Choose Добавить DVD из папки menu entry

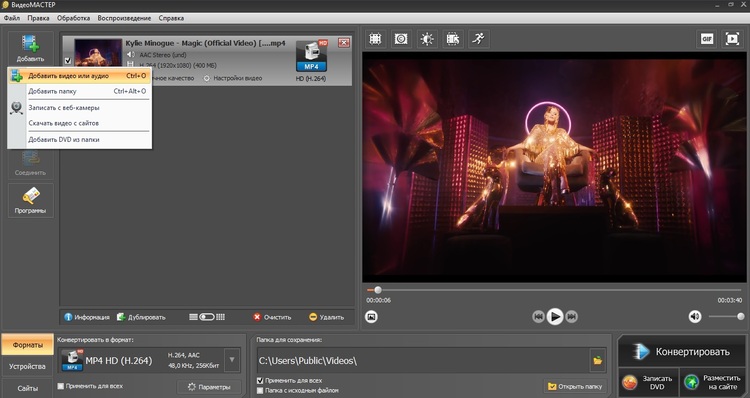coord(80,140)
